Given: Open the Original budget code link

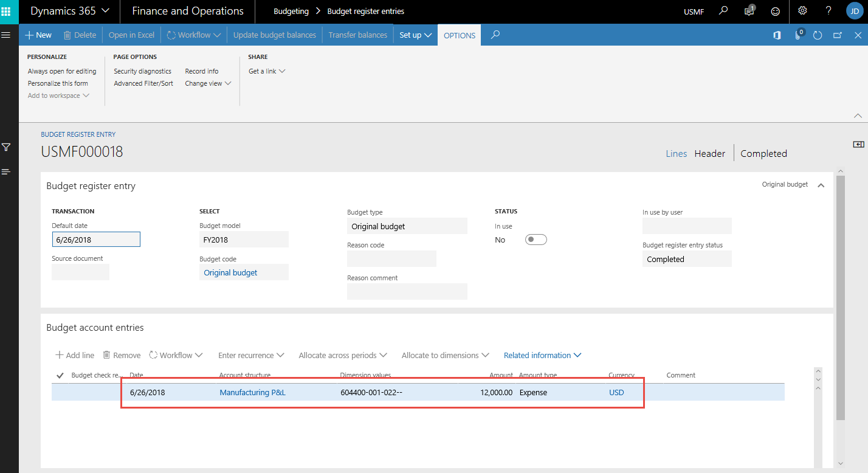Looking at the screenshot, I should click(x=230, y=272).
